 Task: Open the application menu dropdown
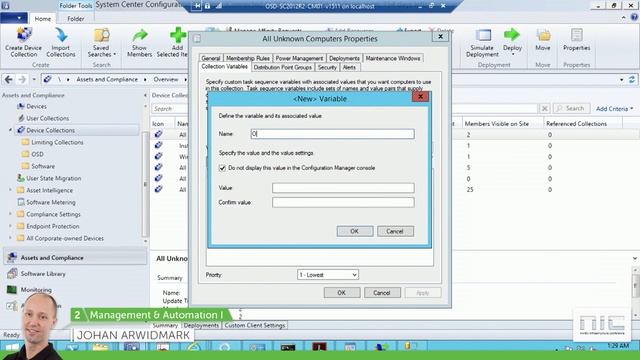14,18
